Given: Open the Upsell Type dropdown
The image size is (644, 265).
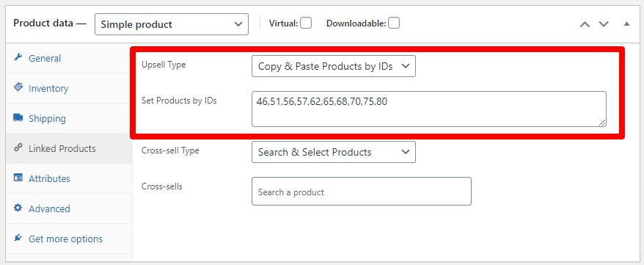Looking at the screenshot, I should pos(334,66).
